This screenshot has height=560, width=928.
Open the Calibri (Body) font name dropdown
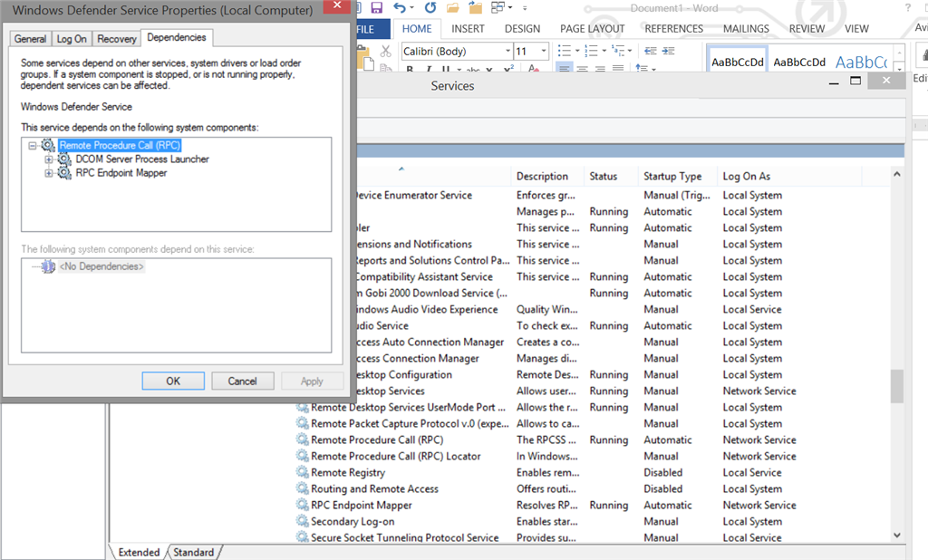click(x=507, y=51)
